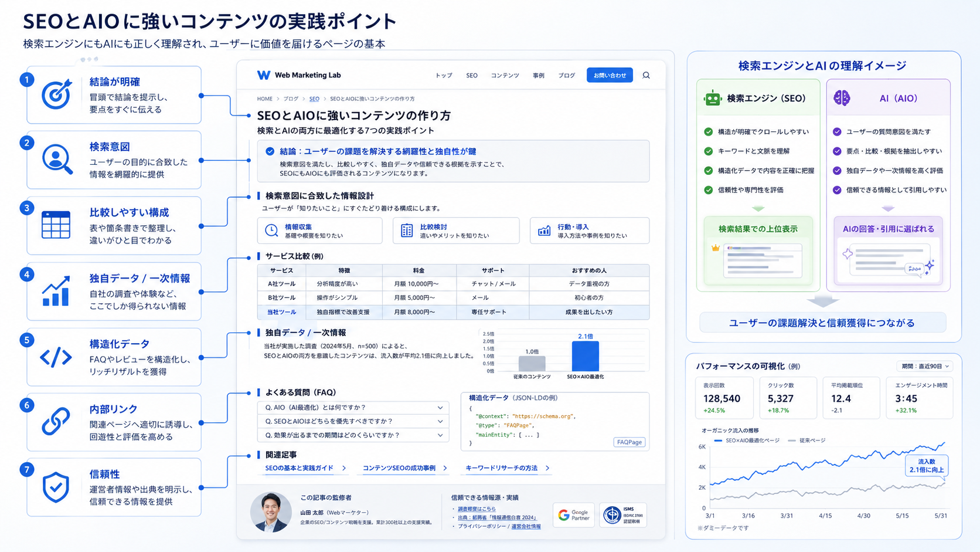Open related article SEOの基本と実践ガイド

[299, 468]
